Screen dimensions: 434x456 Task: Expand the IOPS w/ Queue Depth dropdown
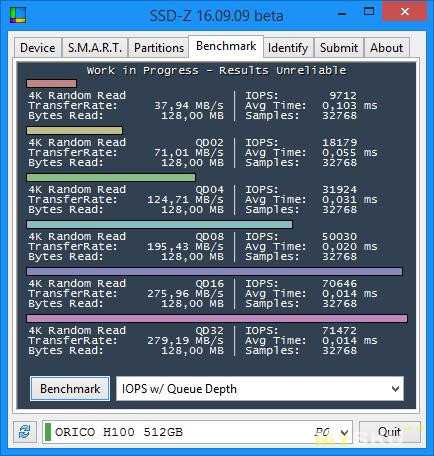click(260, 389)
